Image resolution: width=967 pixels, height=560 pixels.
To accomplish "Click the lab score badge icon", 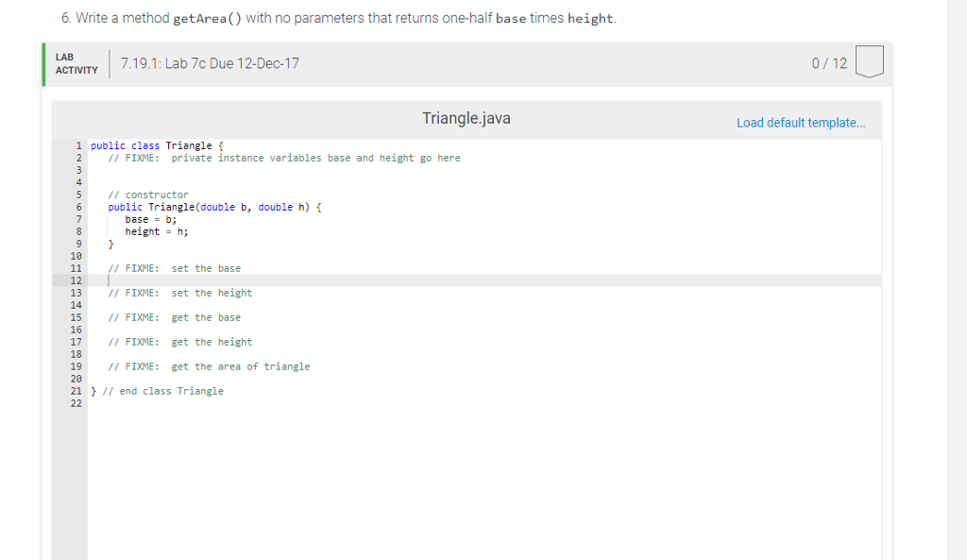I will tap(870, 61).
